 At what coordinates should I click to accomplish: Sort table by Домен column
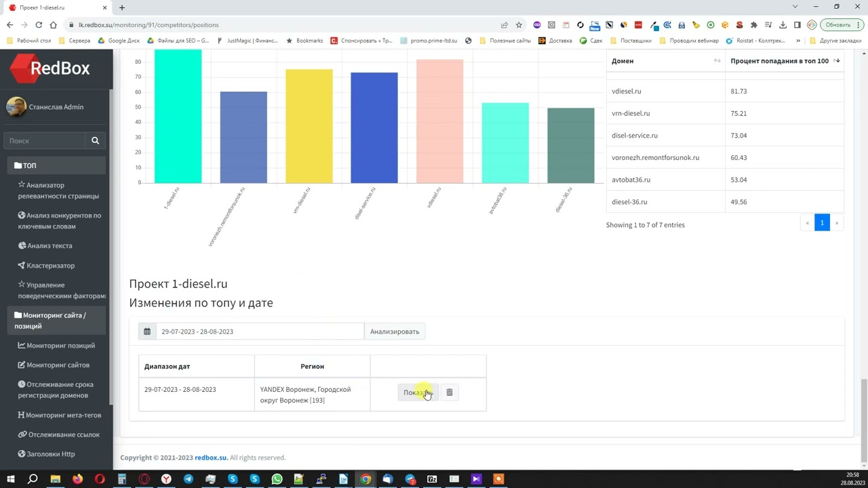click(665, 61)
